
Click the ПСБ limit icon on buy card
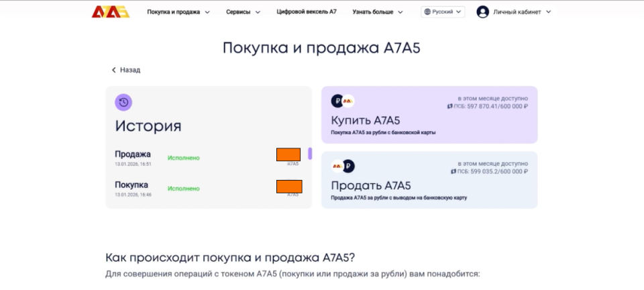[x=450, y=106]
